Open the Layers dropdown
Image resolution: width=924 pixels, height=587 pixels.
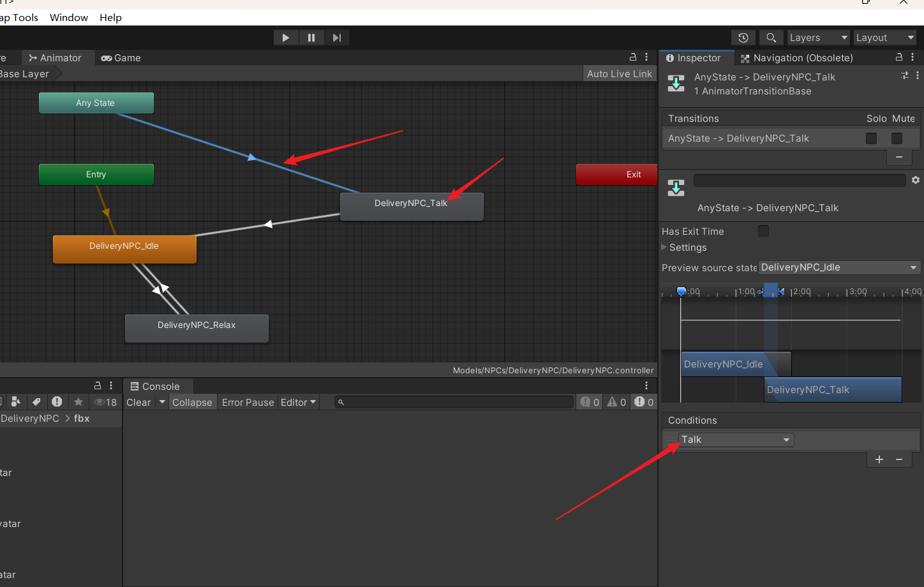[x=818, y=38]
